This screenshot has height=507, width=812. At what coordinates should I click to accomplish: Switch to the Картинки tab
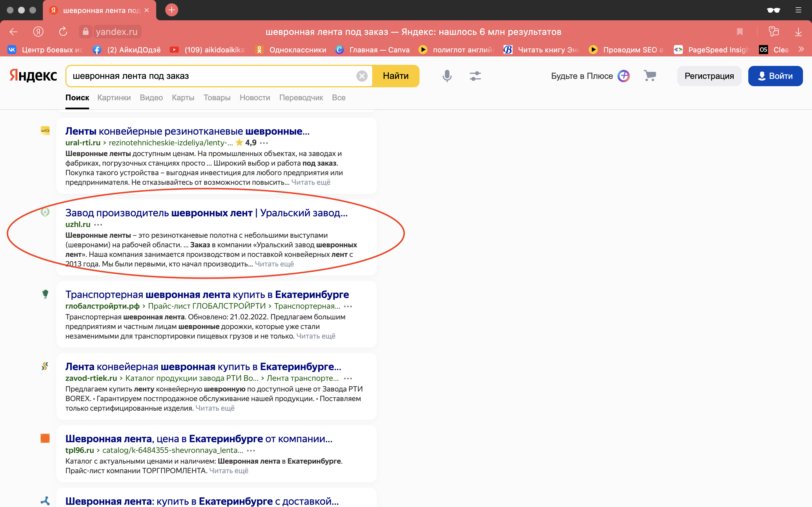pos(114,97)
